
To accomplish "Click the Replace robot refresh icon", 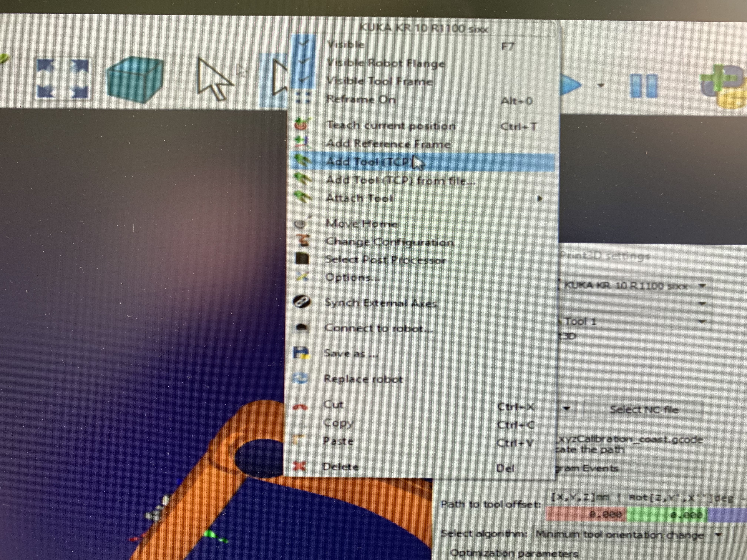I will [300, 378].
